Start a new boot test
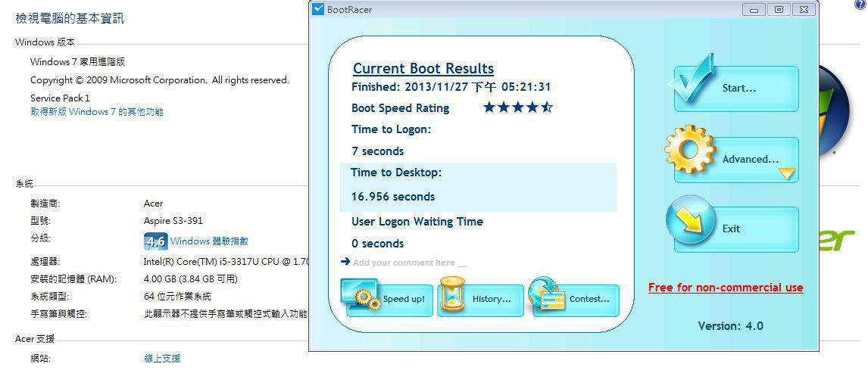 [x=736, y=89]
